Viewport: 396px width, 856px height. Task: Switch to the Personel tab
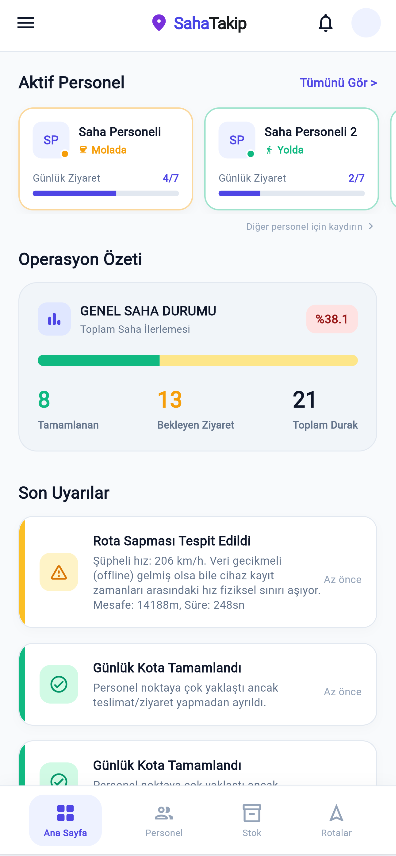pos(164,821)
